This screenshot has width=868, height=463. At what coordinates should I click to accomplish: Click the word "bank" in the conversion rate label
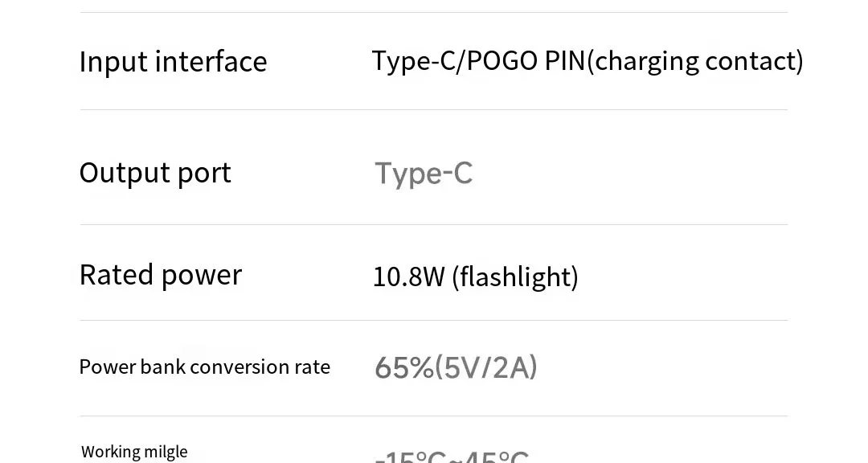coord(162,367)
